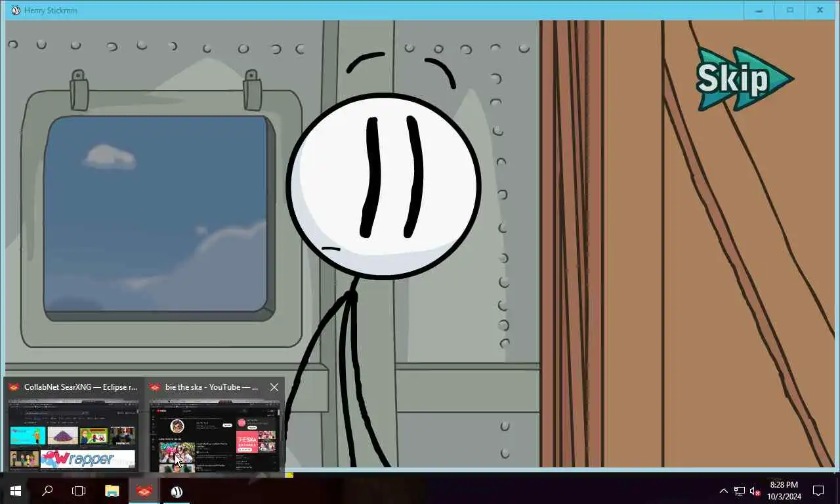Show hidden system tray icons

click(724, 491)
